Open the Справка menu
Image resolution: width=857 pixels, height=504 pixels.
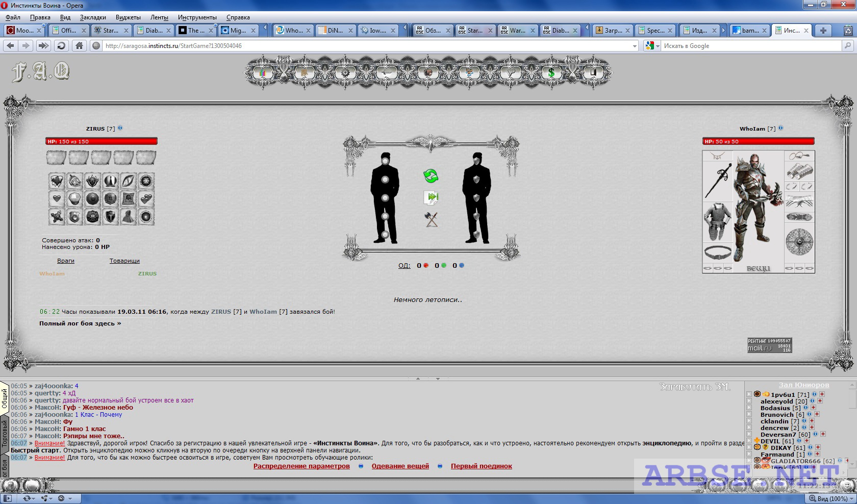(x=238, y=17)
